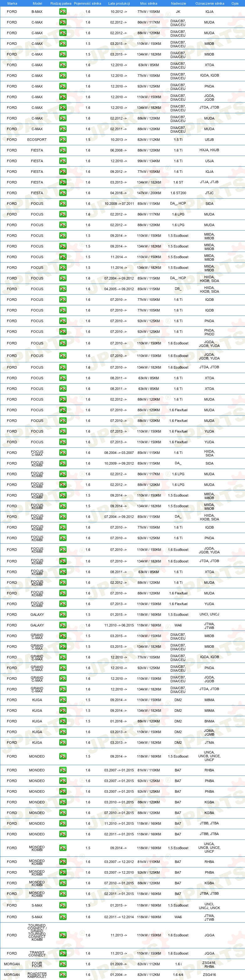Select the ROADSTER KABRIOLET model cell
Screen dimensions: 245x980
(37, 975)
